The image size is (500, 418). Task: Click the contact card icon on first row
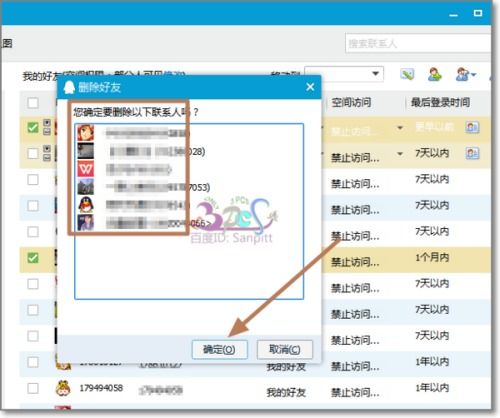[472, 127]
